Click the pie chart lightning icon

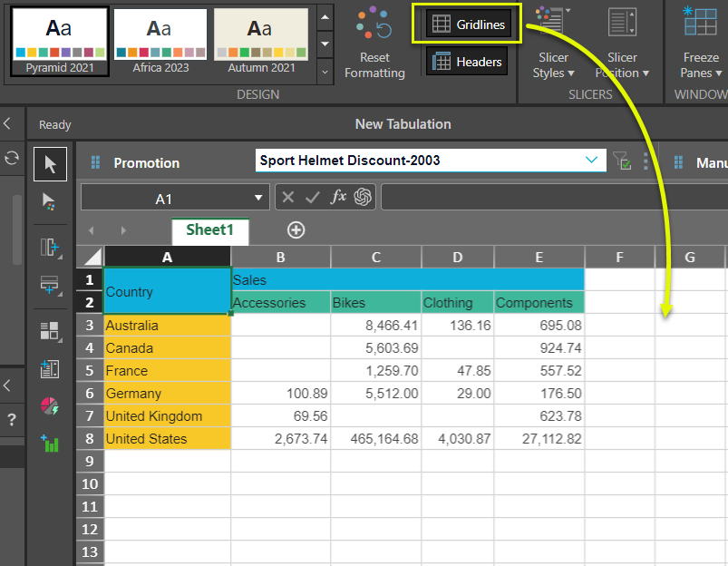coord(51,407)
